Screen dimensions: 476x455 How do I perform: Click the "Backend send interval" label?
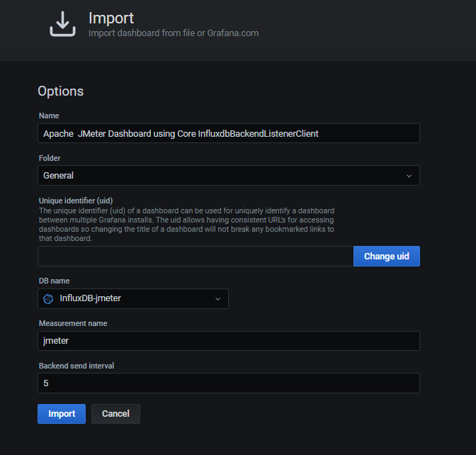pyautogui.click(x=76, y=366)
